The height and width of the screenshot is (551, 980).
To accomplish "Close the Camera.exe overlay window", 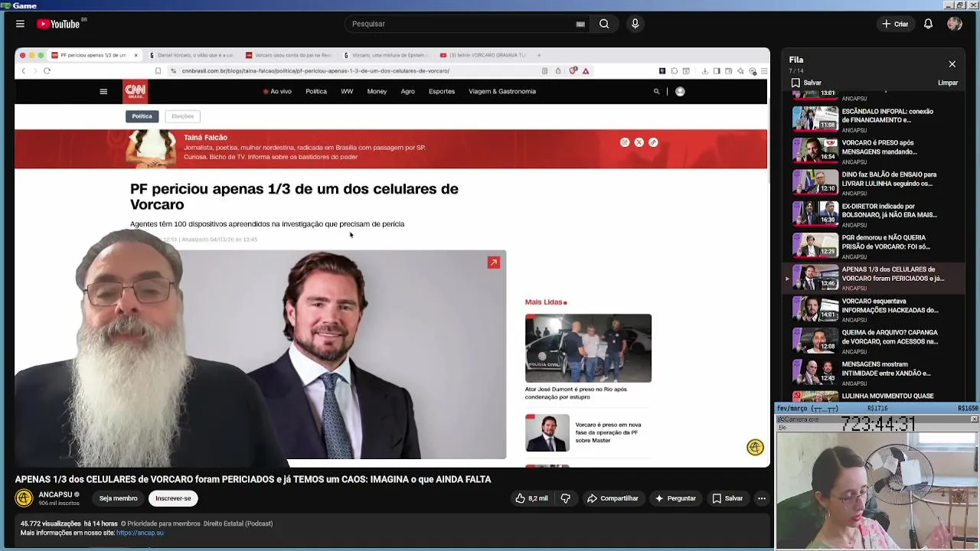I will [974, 419].
